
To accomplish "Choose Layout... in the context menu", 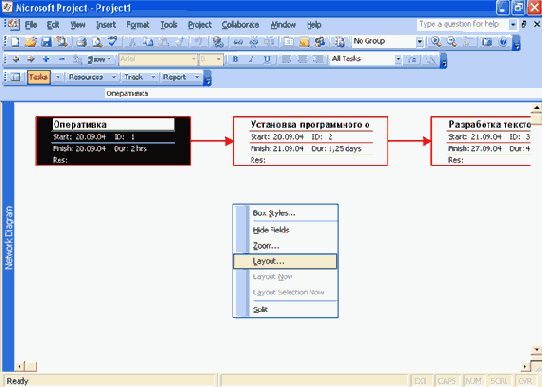I will (x=285, y=261).
